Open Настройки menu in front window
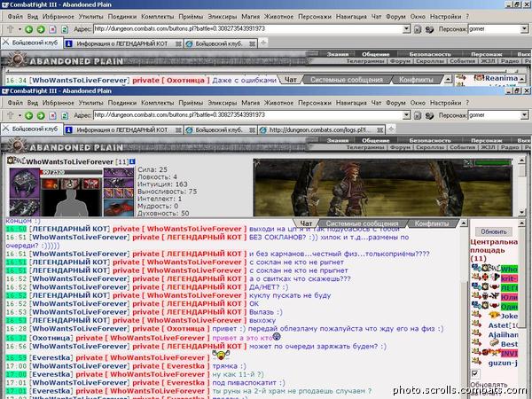 445,103
